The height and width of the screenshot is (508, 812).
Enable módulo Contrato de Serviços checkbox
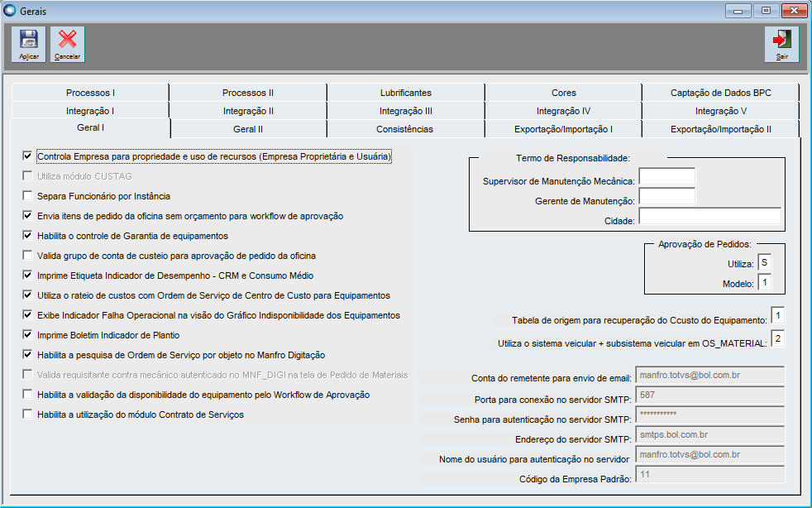[x=27, y=415]
